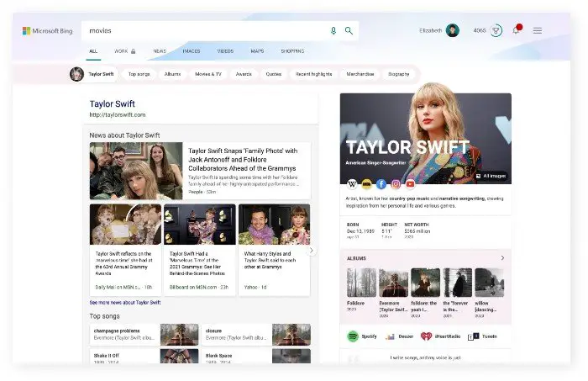Screen dimensions: 588x381
Task: Show next news carousel items
Action: coord(311,251)
